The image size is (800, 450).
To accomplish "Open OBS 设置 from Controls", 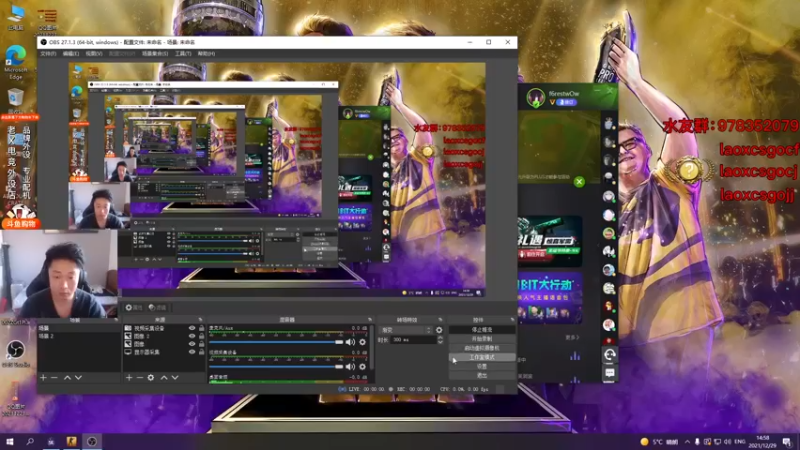I will click(482, 366).
